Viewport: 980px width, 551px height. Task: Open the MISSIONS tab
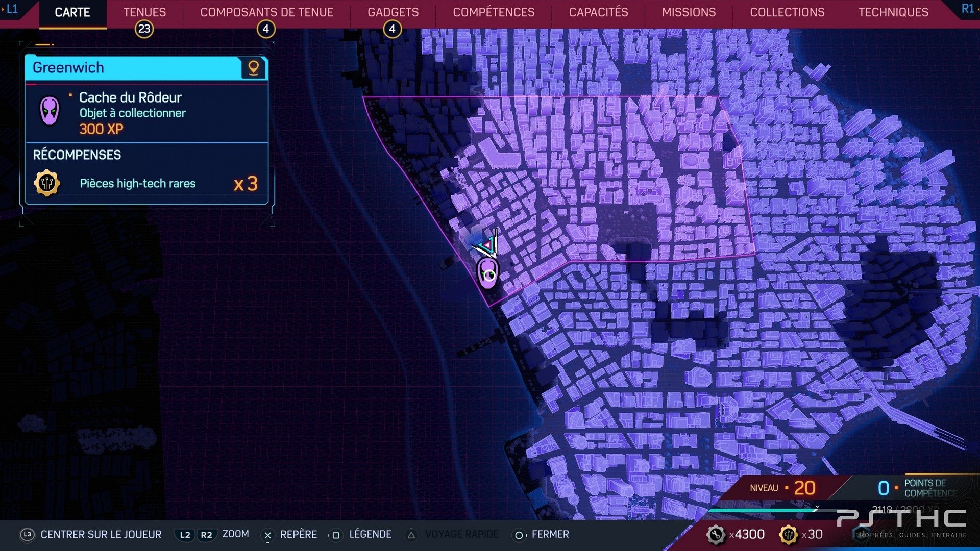point(689,12)
